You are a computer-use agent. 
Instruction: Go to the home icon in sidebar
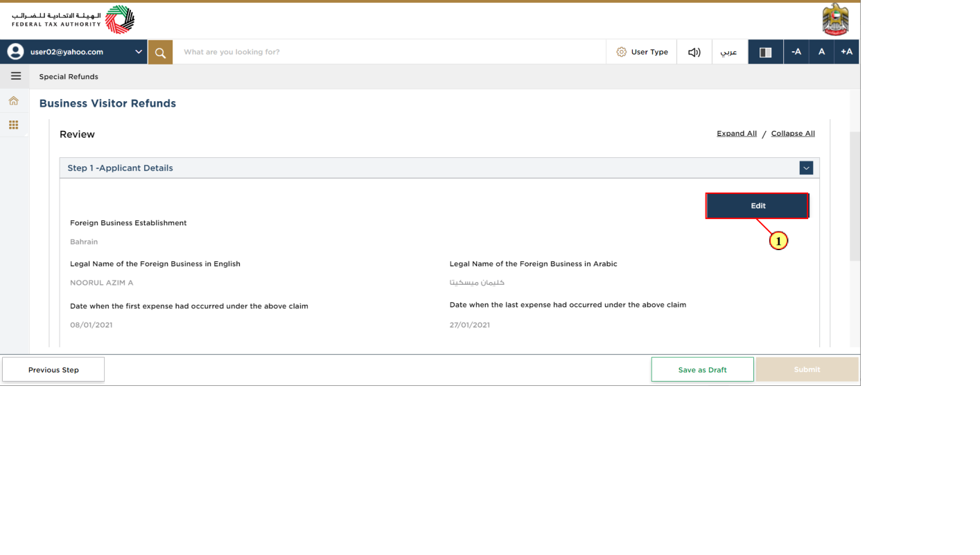click(x=13, y=100)
